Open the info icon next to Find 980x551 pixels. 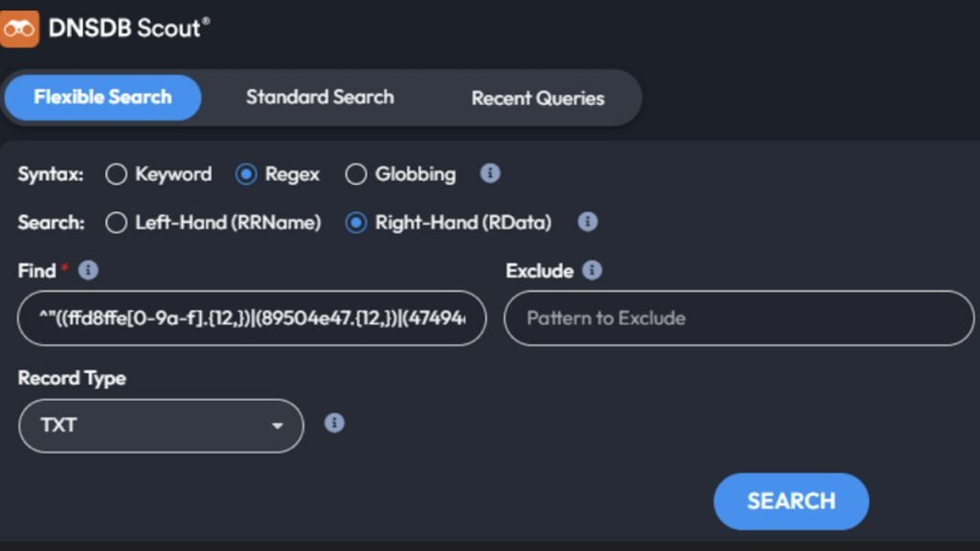point(88,271)
